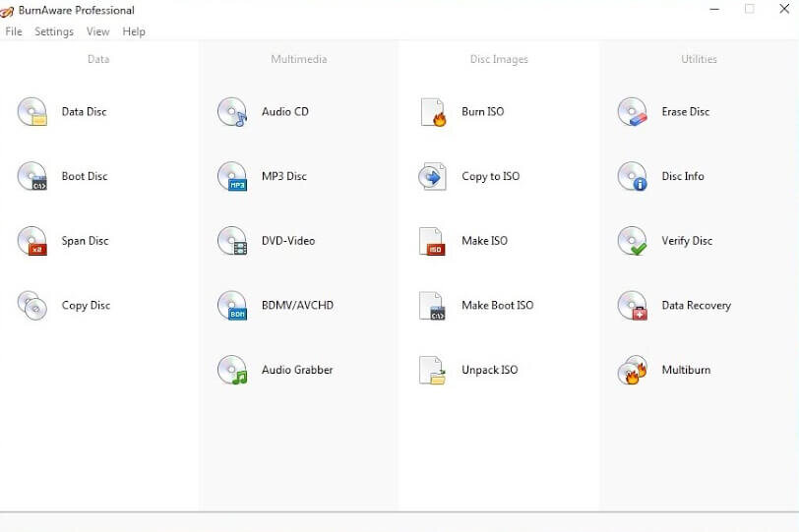Click the BurnAware logo in title bar
Viewport: 799px width, 532px height.
[x=7, y=11]
